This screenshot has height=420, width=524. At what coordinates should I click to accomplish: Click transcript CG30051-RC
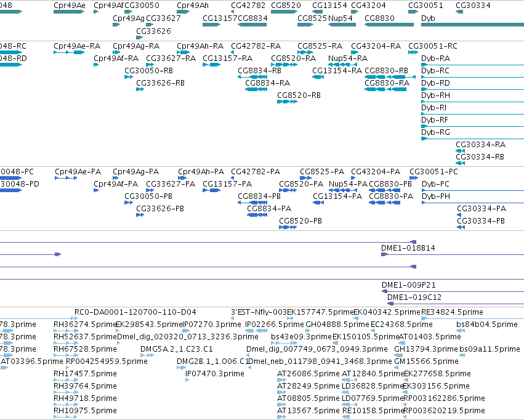pyautogui.click(x=413, y=52)
